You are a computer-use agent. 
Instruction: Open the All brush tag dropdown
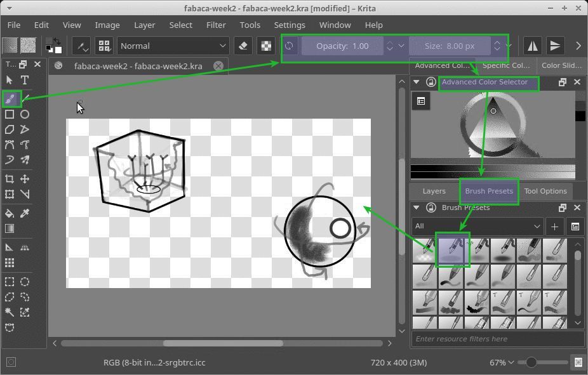pyautogui.click(x=478, y=227)
